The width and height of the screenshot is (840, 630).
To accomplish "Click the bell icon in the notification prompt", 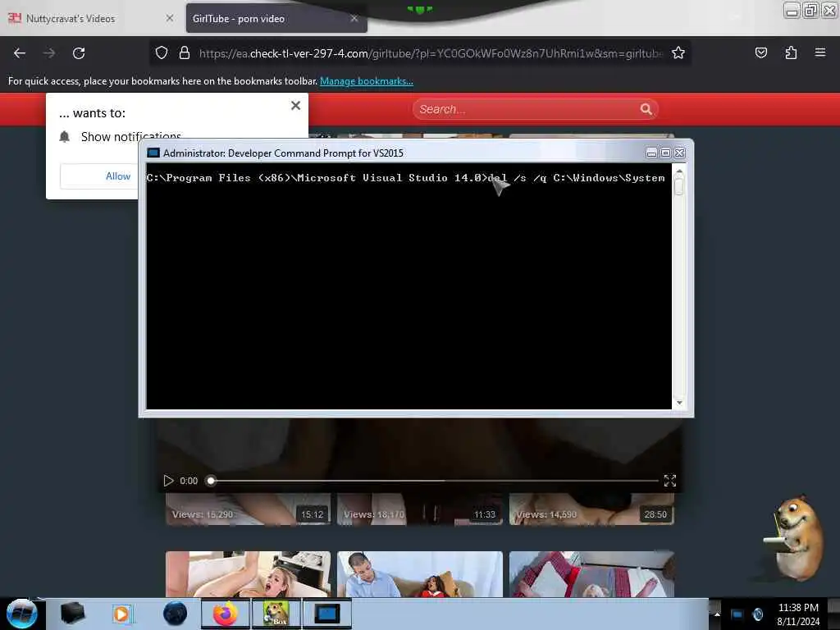I will pyautogui.click(x=65, y=137).
